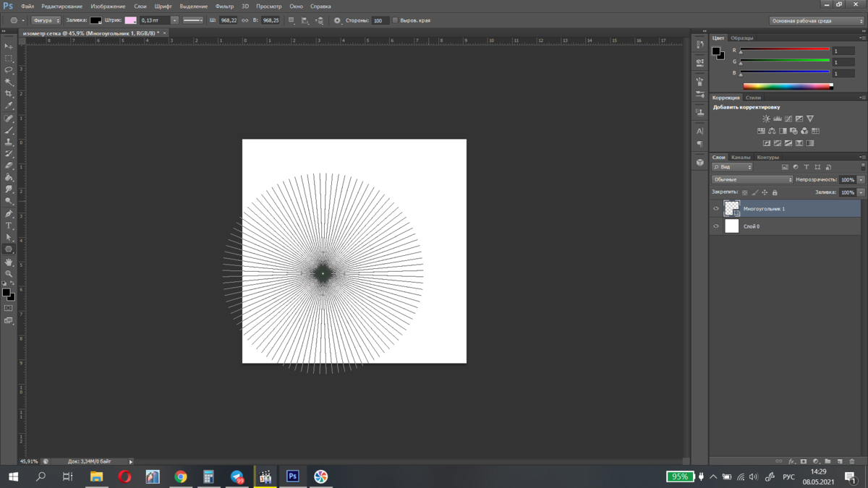
Task: Click the Brightness/Contrast adjustment icon
Action: point(766,119)
